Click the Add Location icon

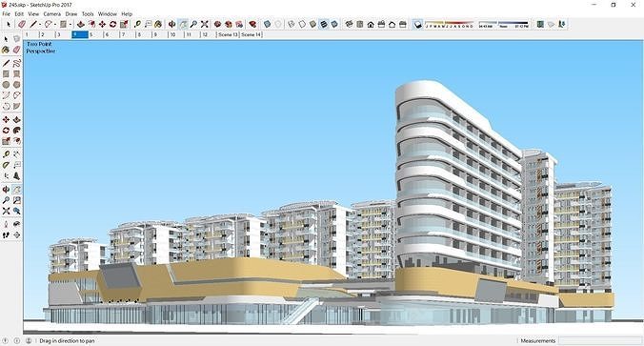[x=540, y=25]
